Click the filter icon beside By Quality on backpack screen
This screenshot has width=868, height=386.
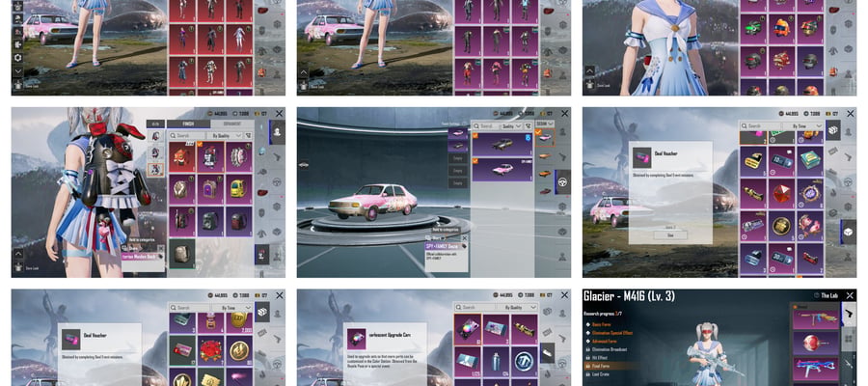(x=248, y=135)
